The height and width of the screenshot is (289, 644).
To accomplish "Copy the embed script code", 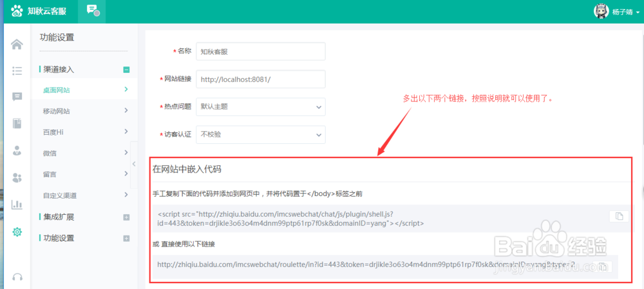I will click(619, 216).
